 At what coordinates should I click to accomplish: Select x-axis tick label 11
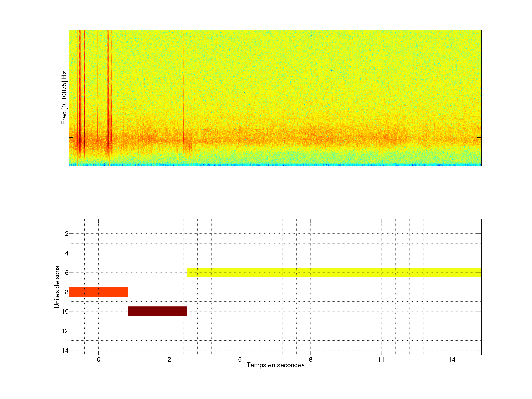tap(381, 359)
